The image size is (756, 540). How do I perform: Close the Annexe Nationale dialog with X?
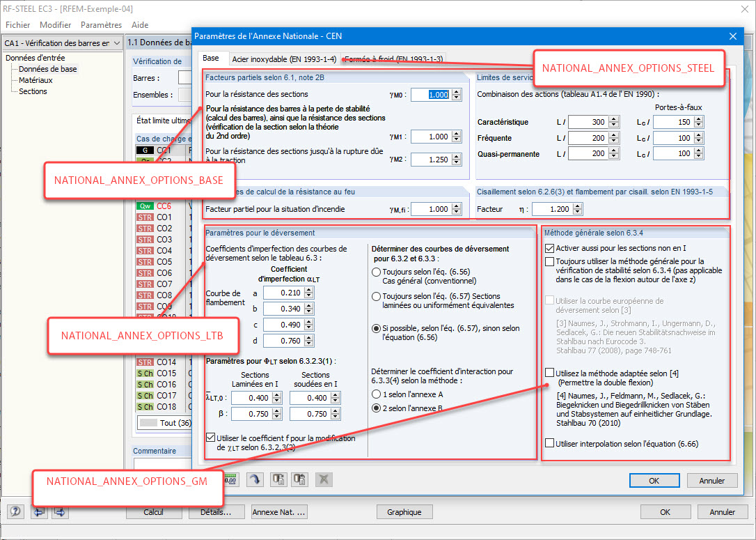click(733, 36)
